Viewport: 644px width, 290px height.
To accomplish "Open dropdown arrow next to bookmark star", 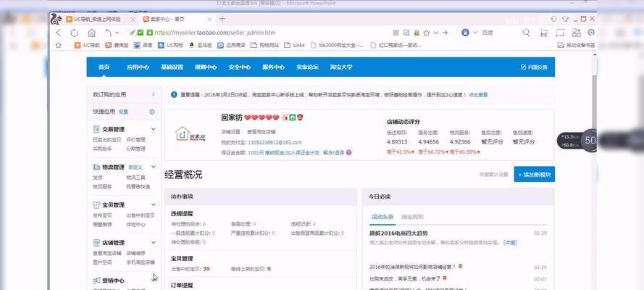I will click(x=436, y=33).
